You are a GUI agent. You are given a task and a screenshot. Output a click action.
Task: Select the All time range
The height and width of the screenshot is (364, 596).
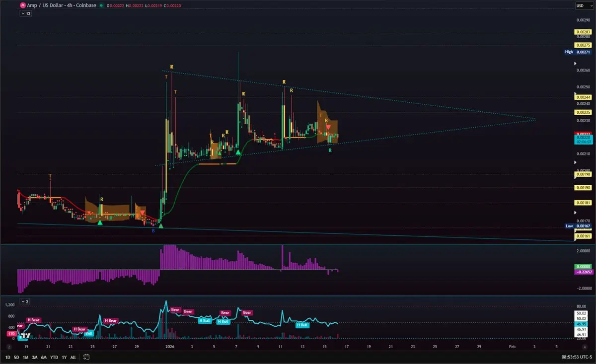click(73, 357)
